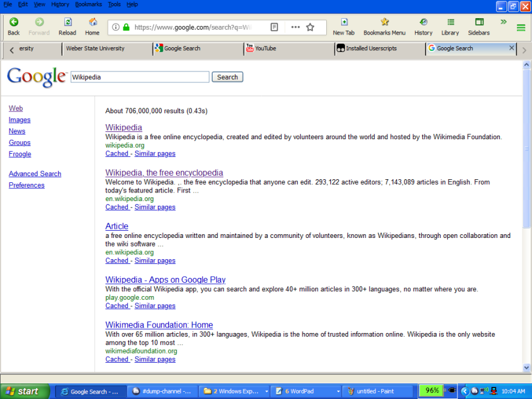
Task: Open the Groups link
Action: [x=20, y=142]
